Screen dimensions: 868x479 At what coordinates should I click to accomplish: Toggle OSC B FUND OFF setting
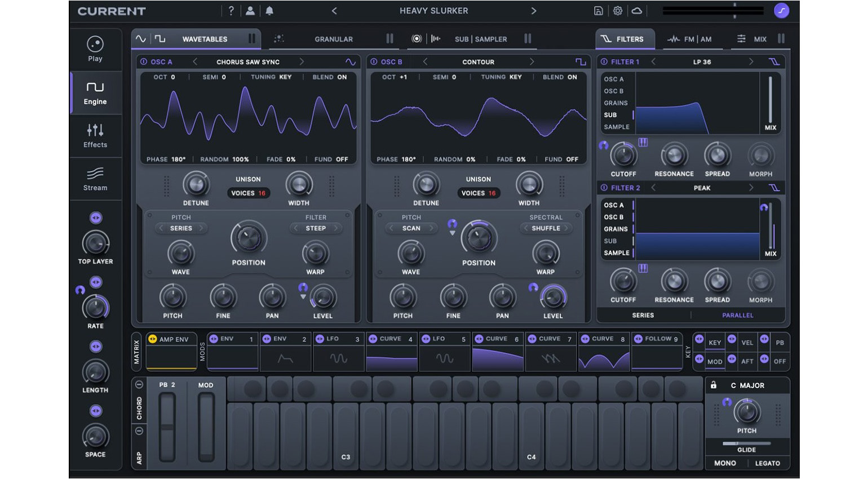[561, 159]
